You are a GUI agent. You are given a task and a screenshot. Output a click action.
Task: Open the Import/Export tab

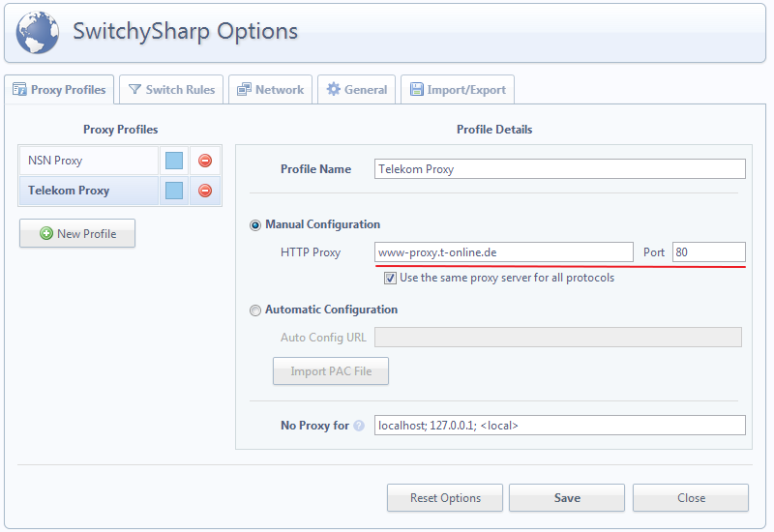(458, 90)
